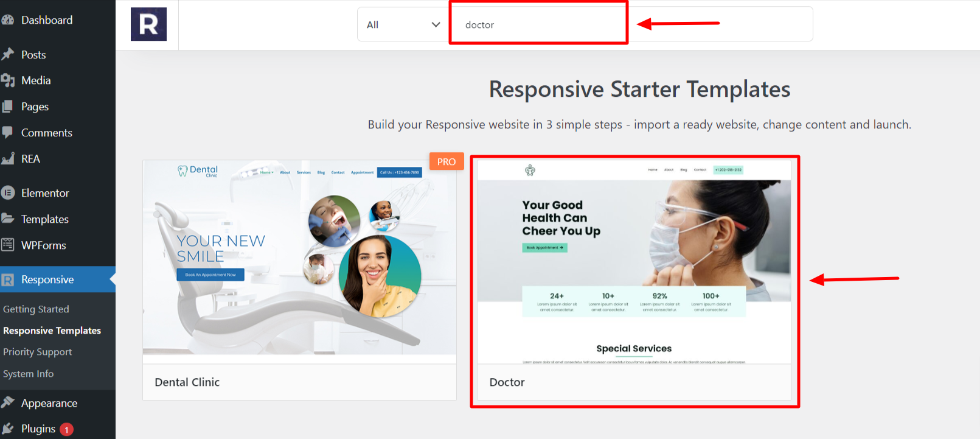The height and width of the screenshot is (439, 980).
Task: Click the Elementor circle icon
Action: point(7,193)
